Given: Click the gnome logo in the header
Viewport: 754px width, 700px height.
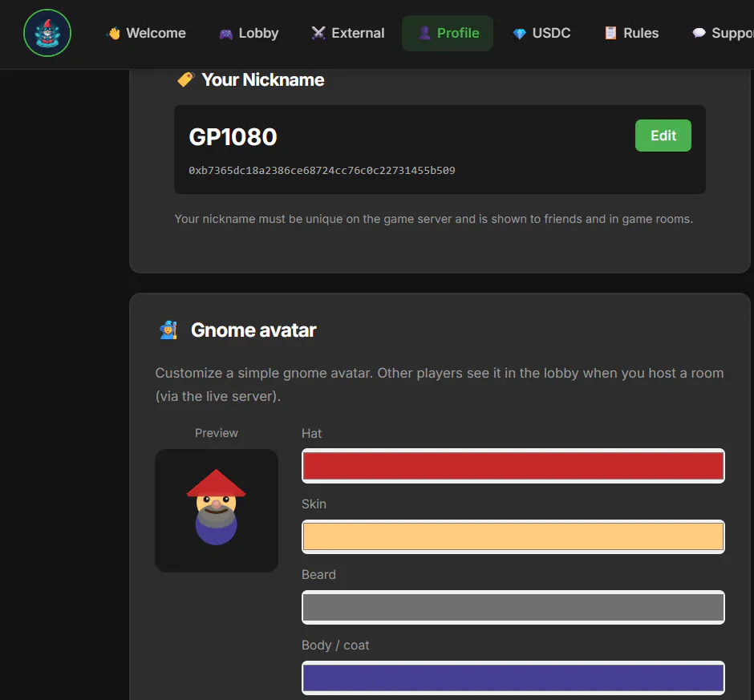Looking at the screenshot, I should [x=47, y=33].
